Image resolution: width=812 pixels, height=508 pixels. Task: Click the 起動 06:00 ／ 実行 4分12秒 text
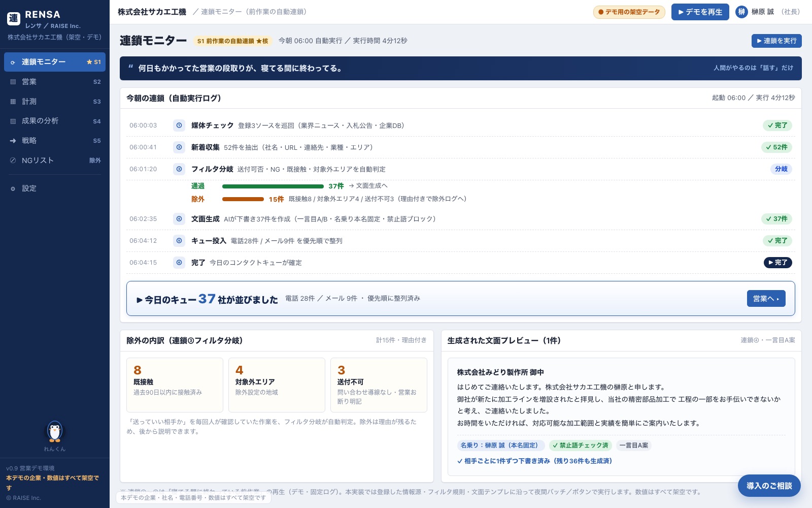click(753, 98)
